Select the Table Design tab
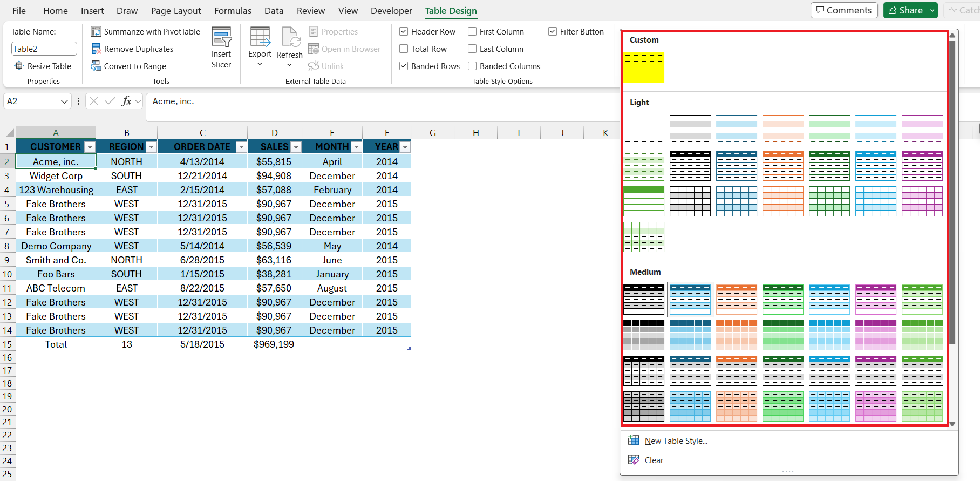Image resolution: width=980 pixels, height=481 pixels. 451,11
